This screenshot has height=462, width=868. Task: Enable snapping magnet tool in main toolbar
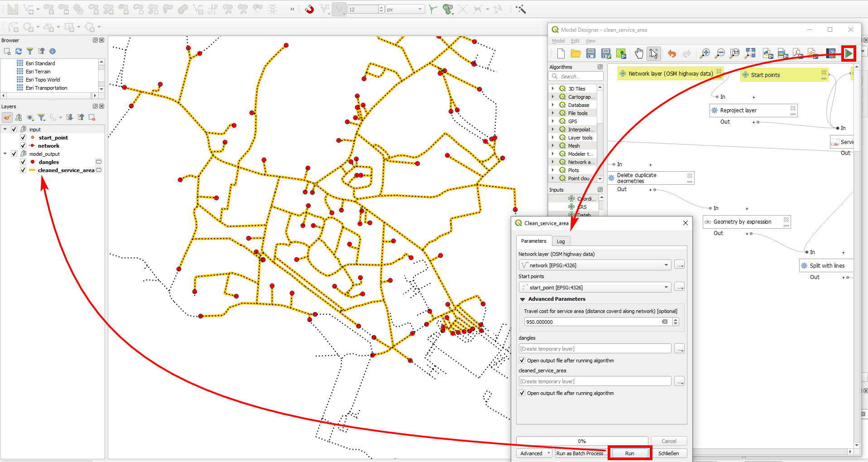point(309,9)
